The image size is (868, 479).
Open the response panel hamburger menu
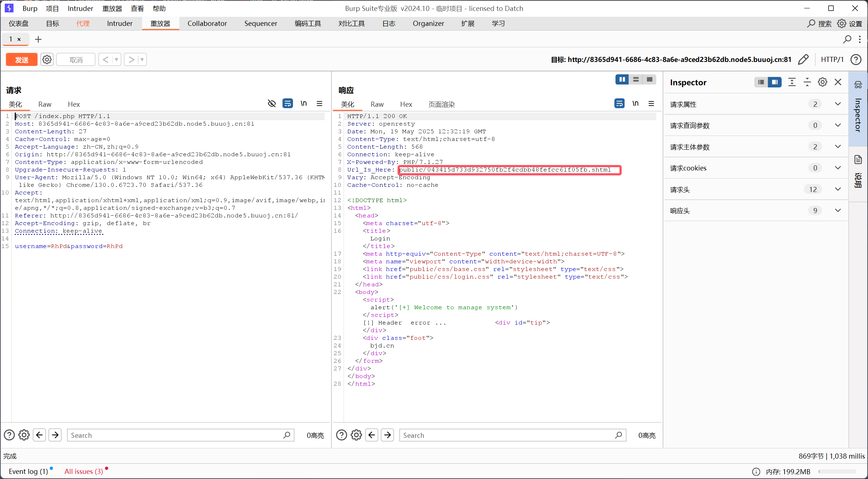pyautogui.click(x=651, y=104)
